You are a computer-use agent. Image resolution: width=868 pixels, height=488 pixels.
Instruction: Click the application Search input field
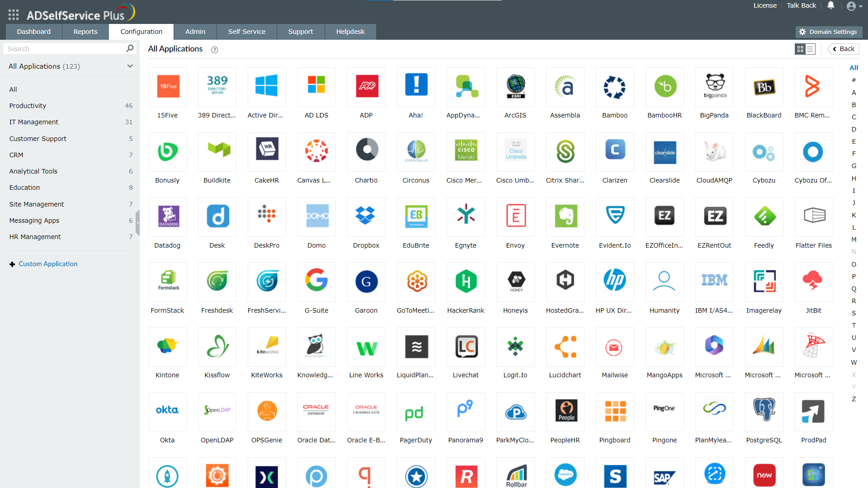[66, 49]
